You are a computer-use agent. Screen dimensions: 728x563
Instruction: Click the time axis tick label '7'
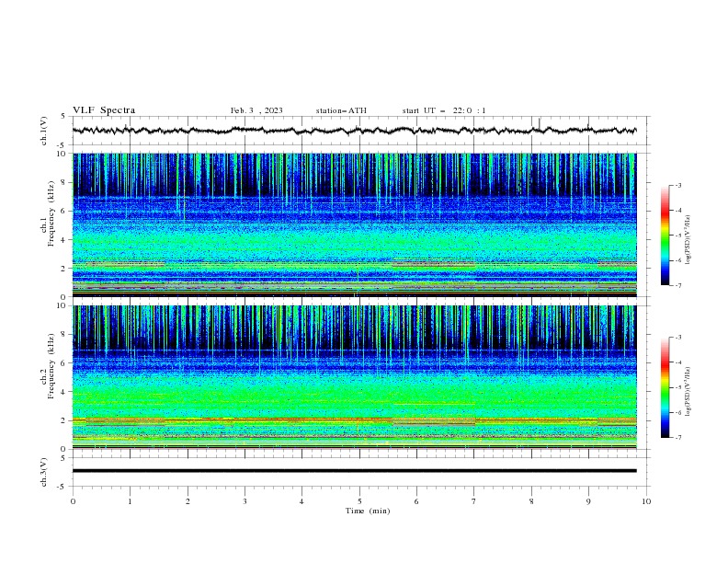coord(474,501)
